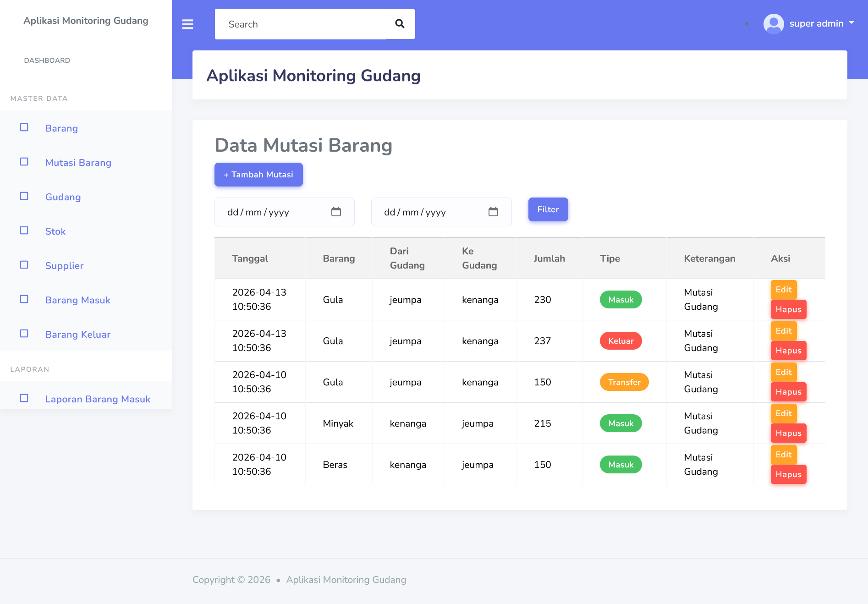
Task: Edit the Minyak mutation row
Action: (783, 413)
